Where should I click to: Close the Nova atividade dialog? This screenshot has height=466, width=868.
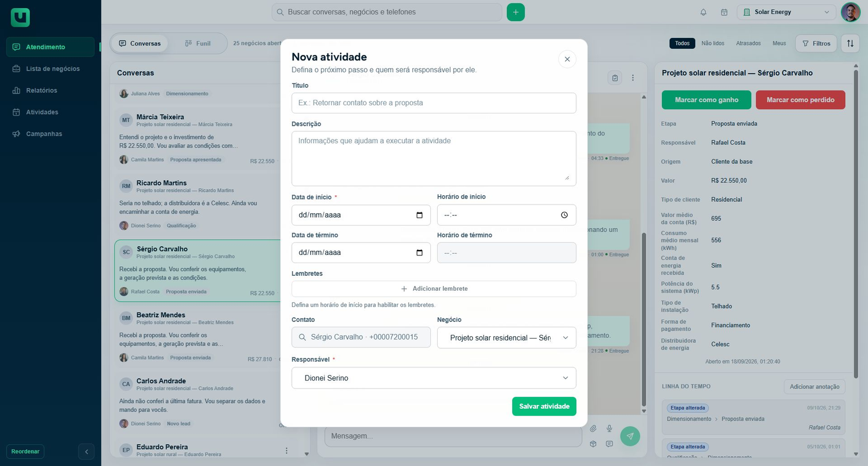pos(567,59)
